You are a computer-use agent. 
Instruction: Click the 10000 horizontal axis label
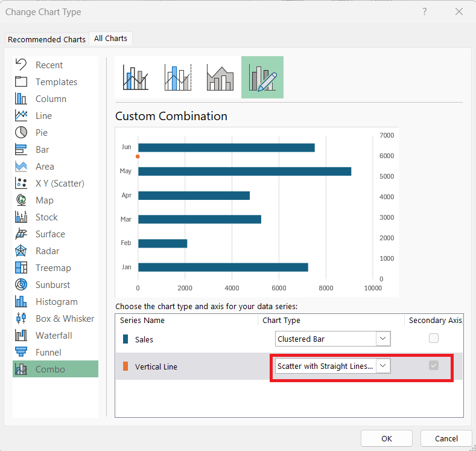[373, 288]
